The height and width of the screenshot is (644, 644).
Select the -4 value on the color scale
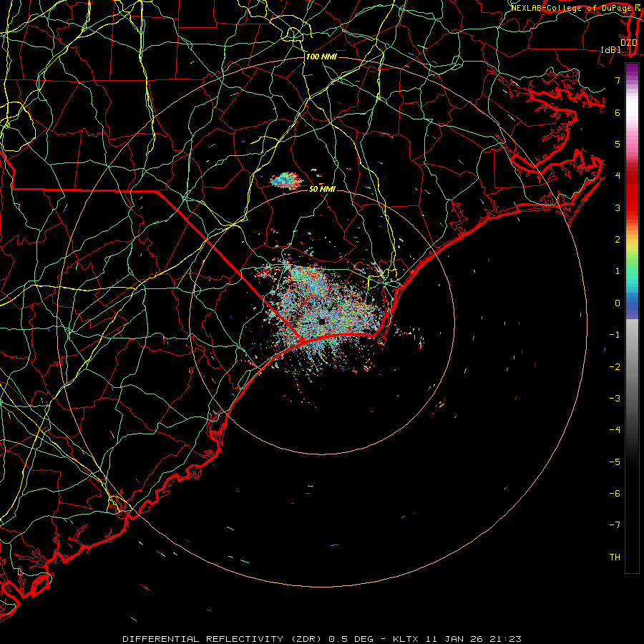(615, 429)
